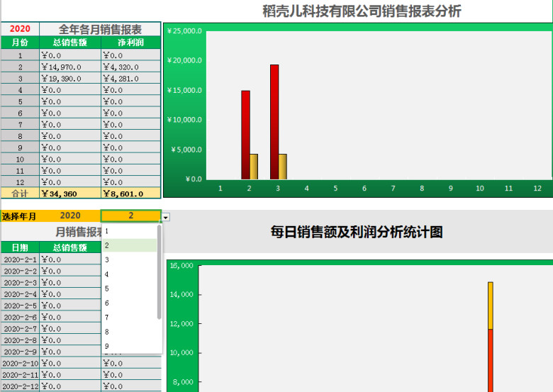553x392 pixels.
Task: Click the 净利润 column header
Action: (x=131, y=43)
